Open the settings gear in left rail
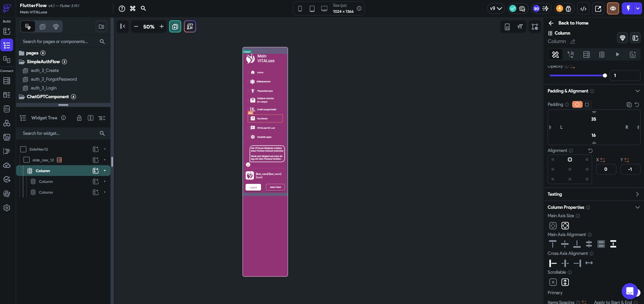This screenshot has height=304, width=644. pos(7,208)
